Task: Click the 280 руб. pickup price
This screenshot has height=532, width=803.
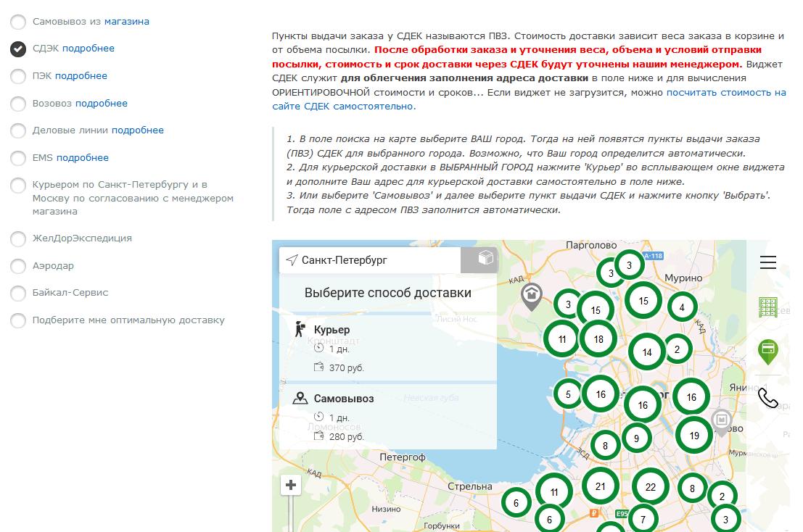Action: (x=346, y=437)
